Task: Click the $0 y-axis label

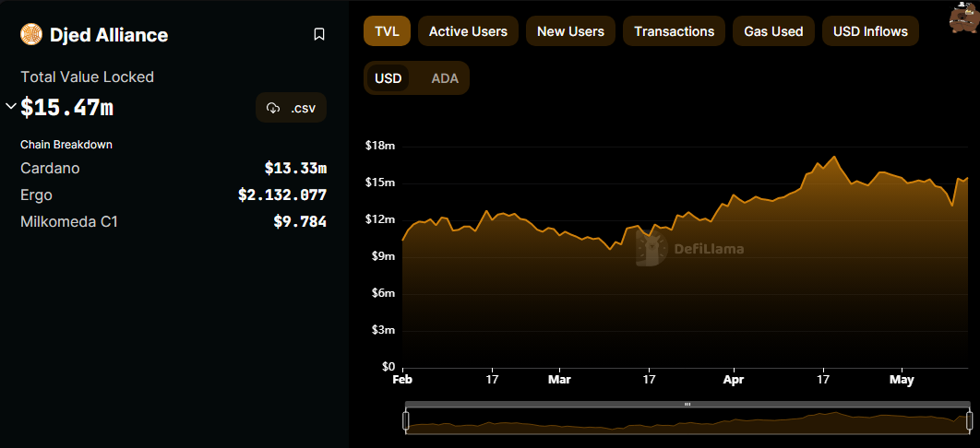Action: click(x=388, y=367)
